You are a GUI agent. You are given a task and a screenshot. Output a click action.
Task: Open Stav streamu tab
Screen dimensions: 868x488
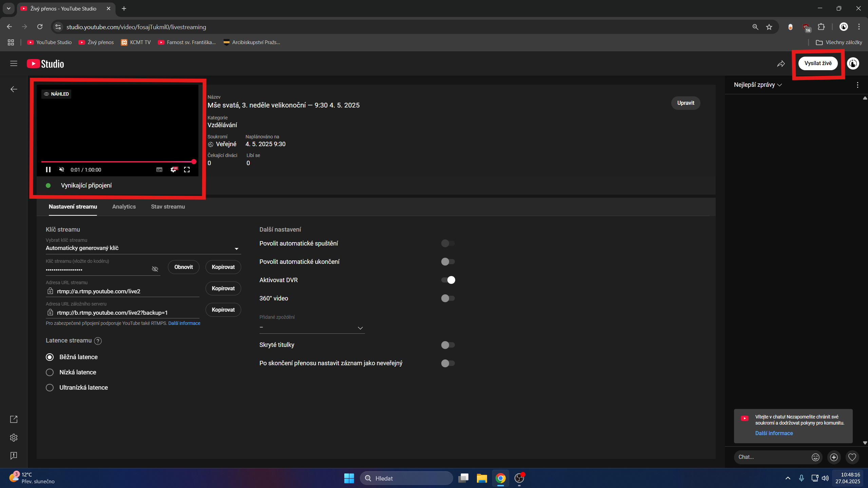pos(168,207)
